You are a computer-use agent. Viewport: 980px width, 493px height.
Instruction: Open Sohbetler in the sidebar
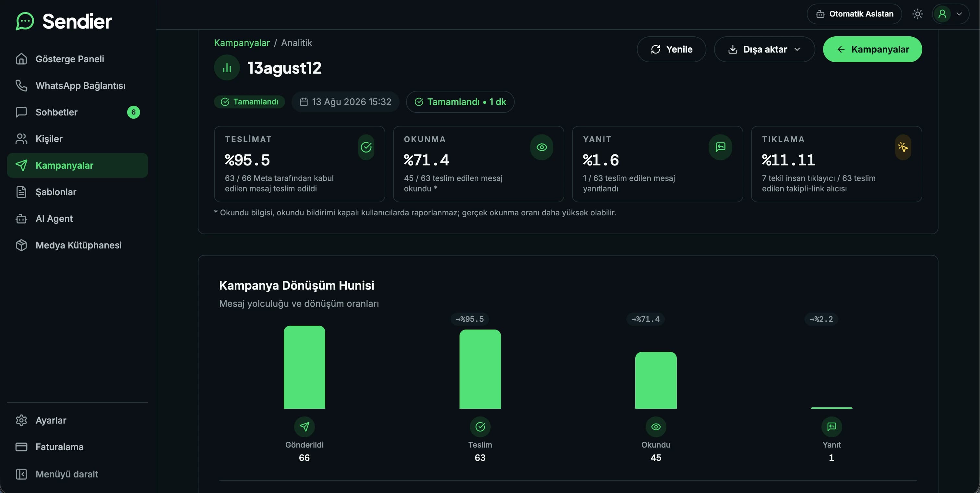(77, 112)
